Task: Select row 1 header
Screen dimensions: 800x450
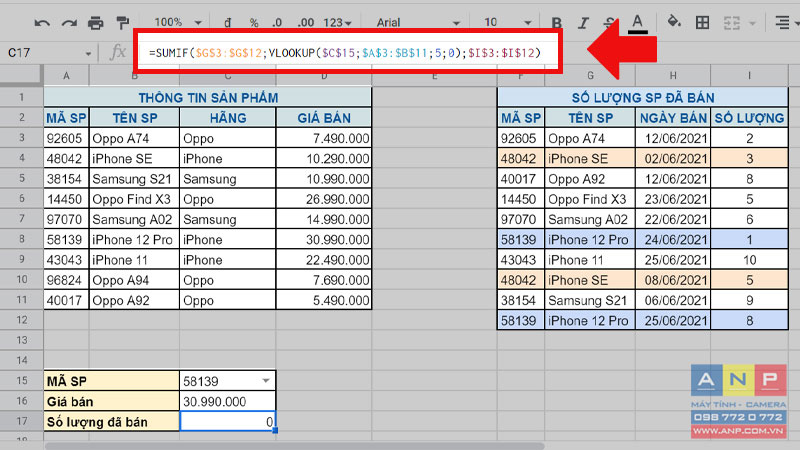Action: [x=21, y=97]
